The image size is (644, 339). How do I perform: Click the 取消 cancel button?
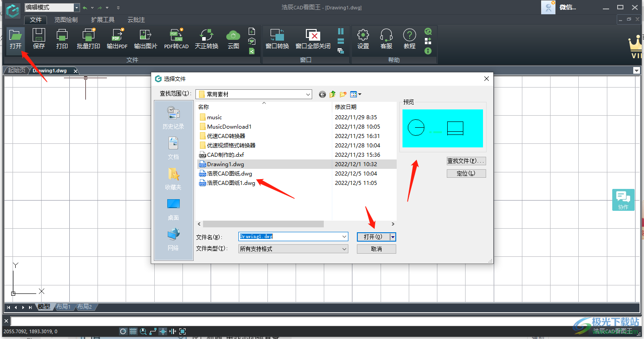pos(377,249)
